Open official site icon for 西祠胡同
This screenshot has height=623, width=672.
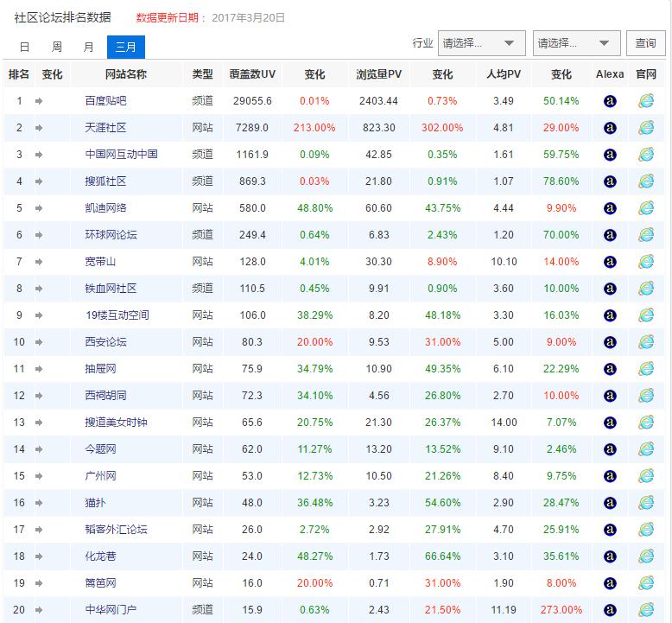click(646, 396)
